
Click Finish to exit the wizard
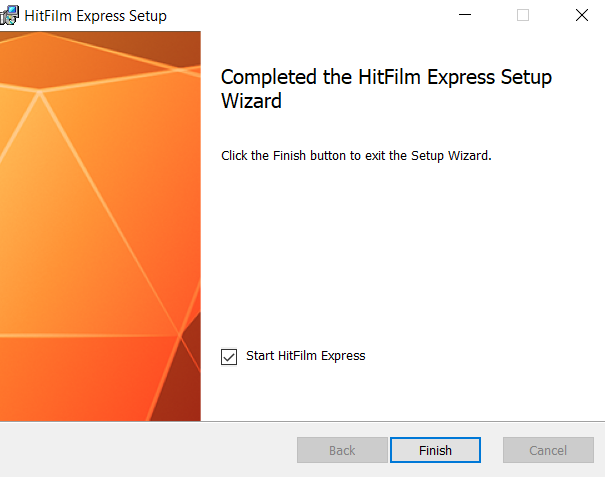pyautogui.click(x=435, y=450)
